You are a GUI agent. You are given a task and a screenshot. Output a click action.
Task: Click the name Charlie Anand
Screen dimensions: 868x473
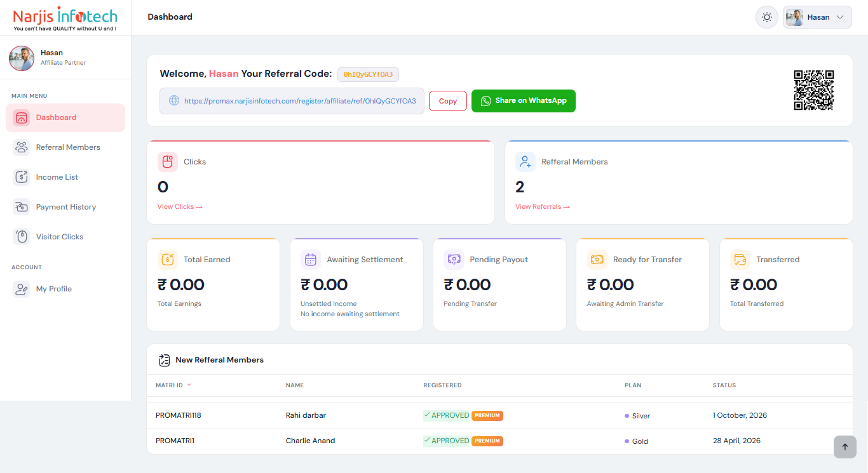pyautogui.click(x=310, y=441)
